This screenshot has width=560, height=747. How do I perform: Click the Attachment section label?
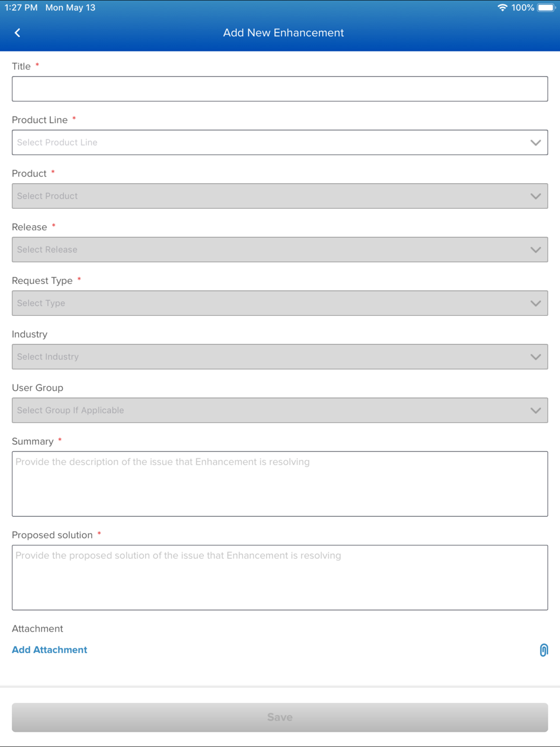tap(38, 629)
